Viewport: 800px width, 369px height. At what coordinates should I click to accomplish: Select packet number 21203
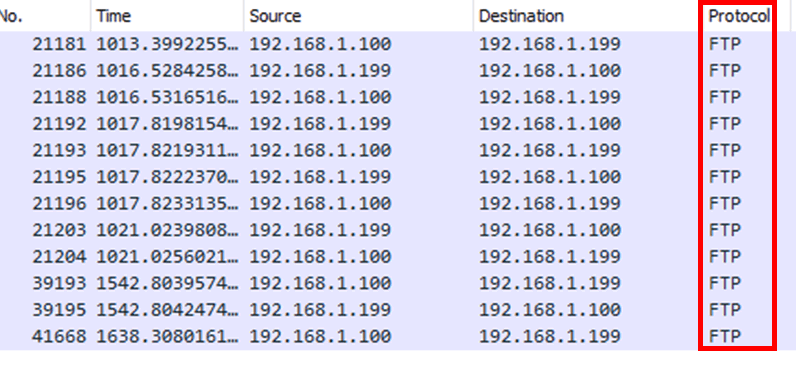click(400, 230)
